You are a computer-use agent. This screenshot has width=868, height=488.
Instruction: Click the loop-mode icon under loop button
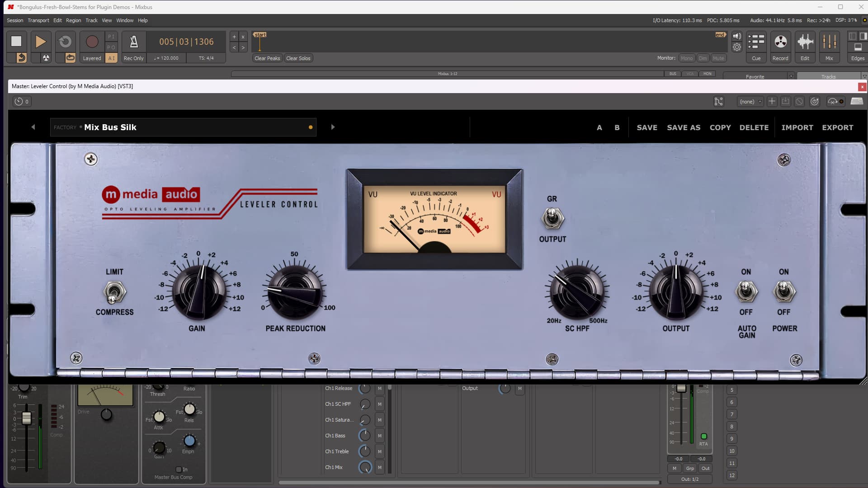70,58
